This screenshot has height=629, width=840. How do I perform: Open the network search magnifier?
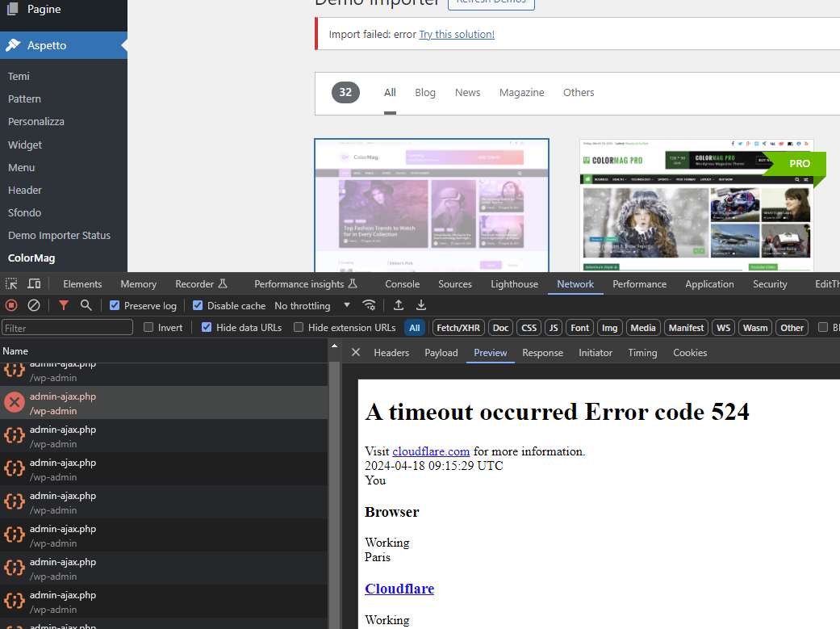click(86, 306)
